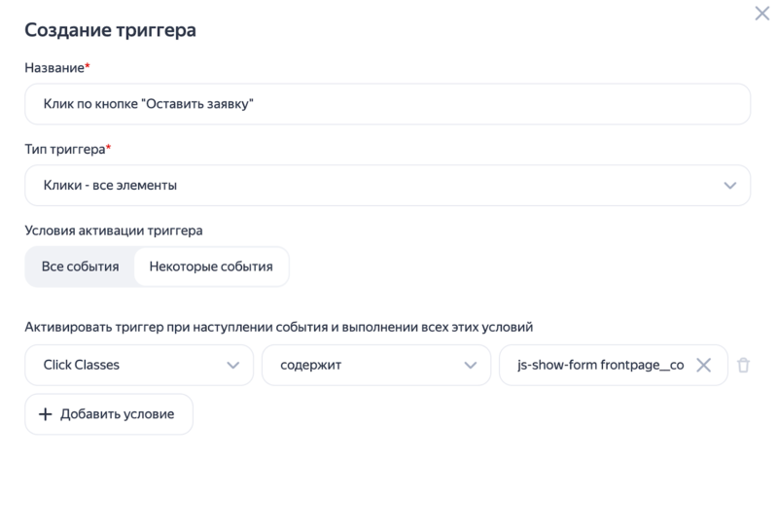778x532 pixels.
Task: Select the Все события option
Action: pyautogui.click(x=80, y=266)
